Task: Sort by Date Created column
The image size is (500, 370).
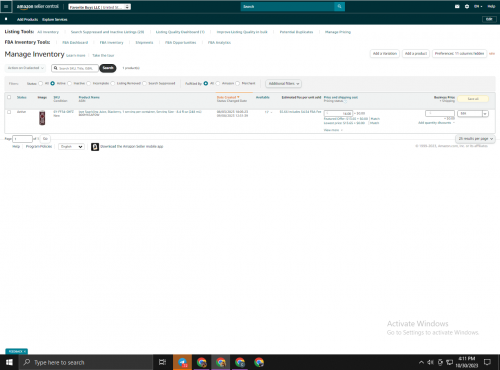Action: [x=228, y=97]
